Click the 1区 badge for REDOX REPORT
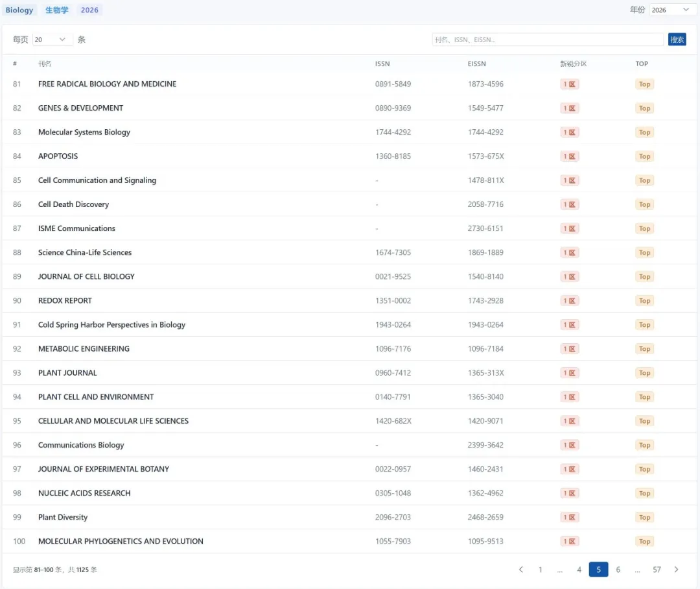This screenshot has width=700, height=589. tap(570, 301)
